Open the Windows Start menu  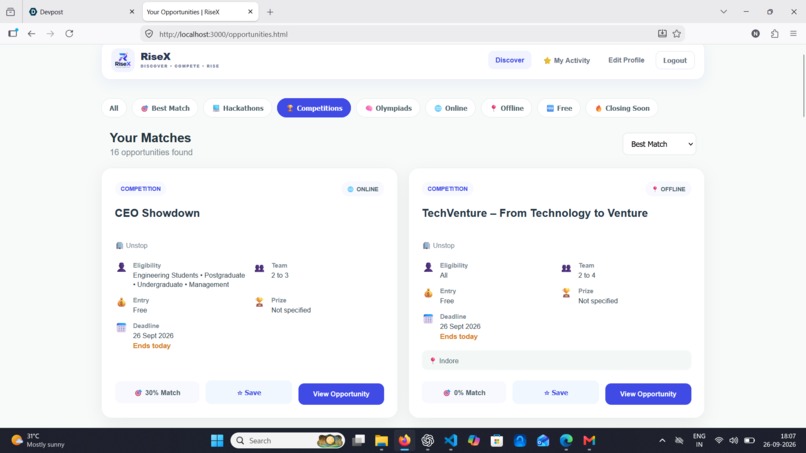coord(217,441)
